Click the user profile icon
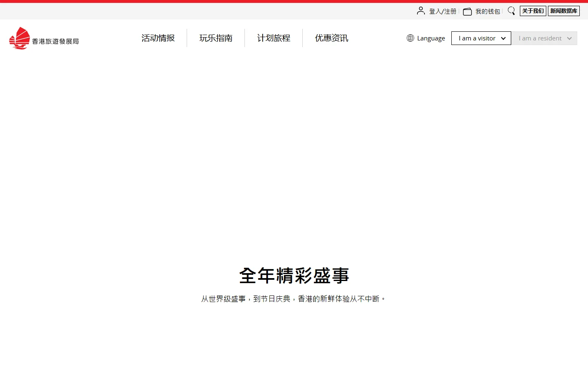Screen dimensions: 588x385 coord(421,11)
